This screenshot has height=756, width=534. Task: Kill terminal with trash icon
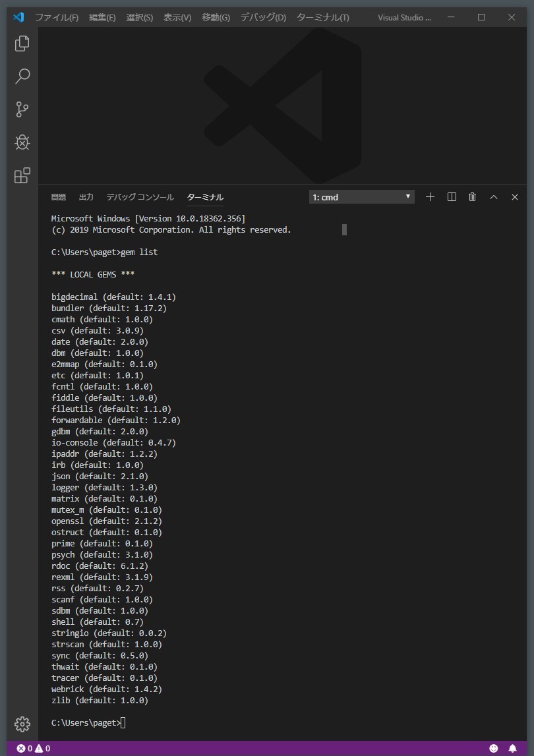coord(472,196)
